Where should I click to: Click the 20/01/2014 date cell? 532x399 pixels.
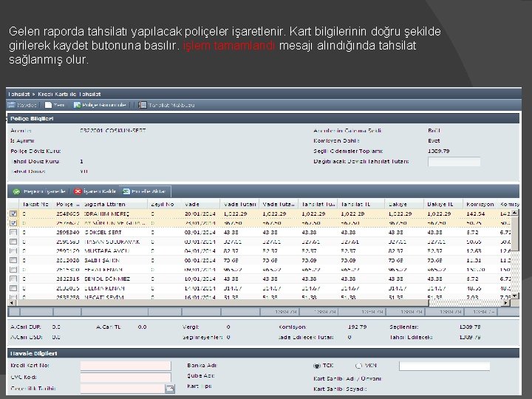[x=199, y=214]
